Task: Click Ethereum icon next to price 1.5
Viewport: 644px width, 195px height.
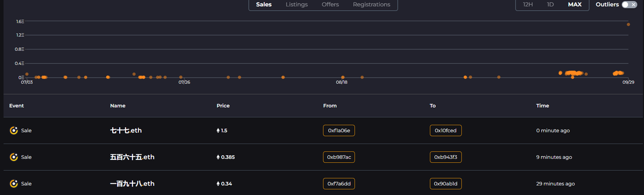Action: click(218, 131)
